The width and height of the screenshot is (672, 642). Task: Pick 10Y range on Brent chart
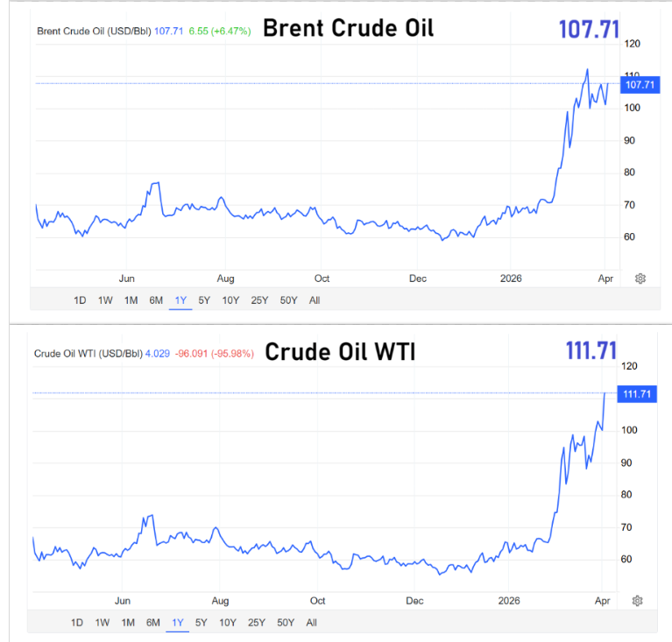(230, 300)
